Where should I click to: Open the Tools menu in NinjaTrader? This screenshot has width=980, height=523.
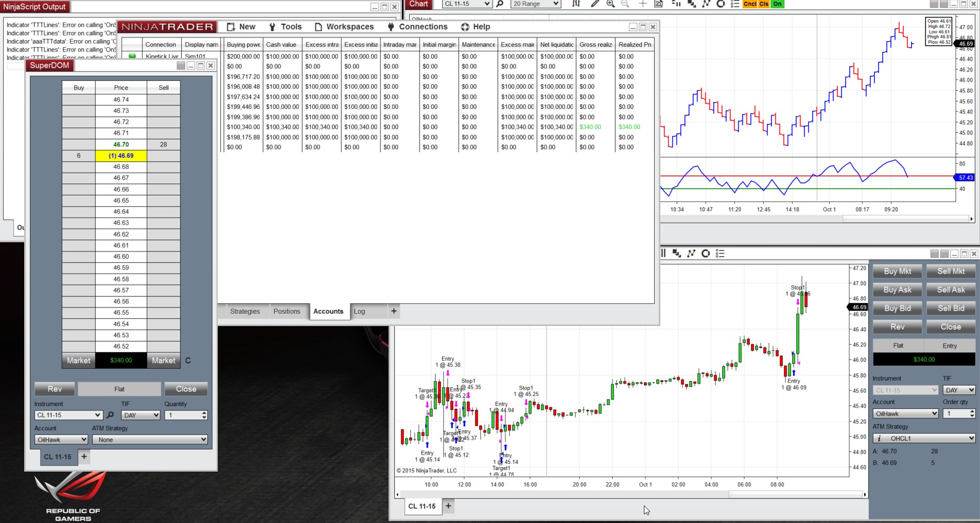pos(285,27)
